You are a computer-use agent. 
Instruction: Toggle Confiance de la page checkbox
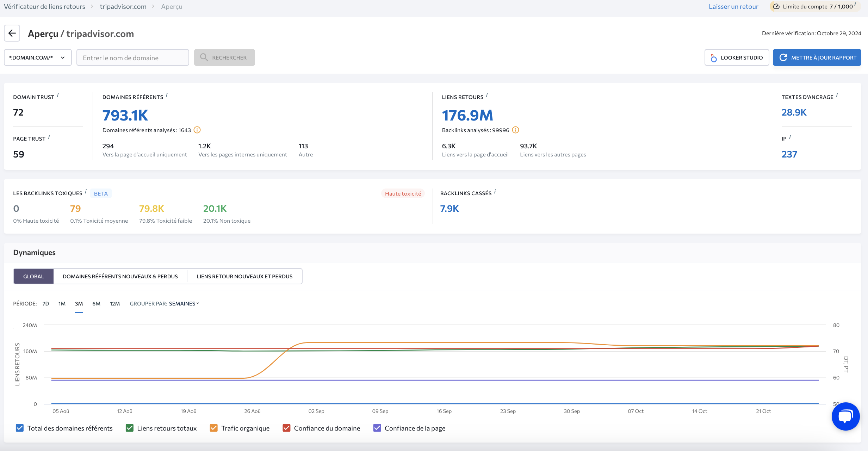coord(377,428)
